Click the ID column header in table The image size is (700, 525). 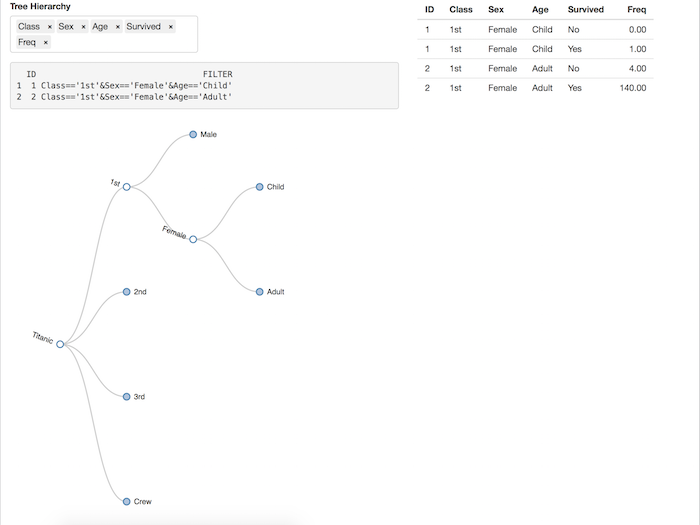[x=429, y=10]
